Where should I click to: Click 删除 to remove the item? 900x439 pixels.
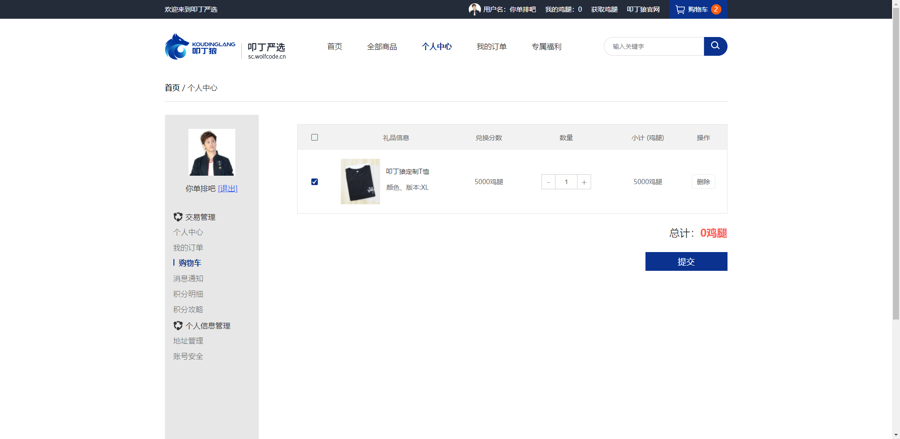tap(703, 182)
